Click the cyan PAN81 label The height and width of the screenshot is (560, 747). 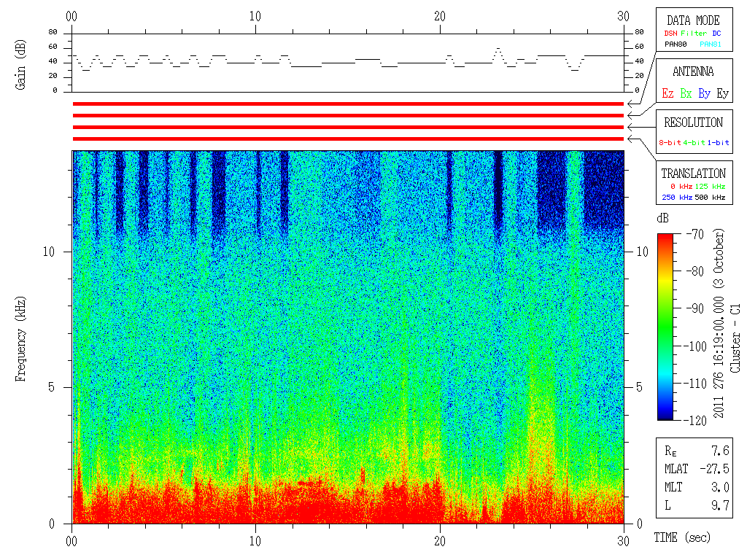(x=711, y=44)
